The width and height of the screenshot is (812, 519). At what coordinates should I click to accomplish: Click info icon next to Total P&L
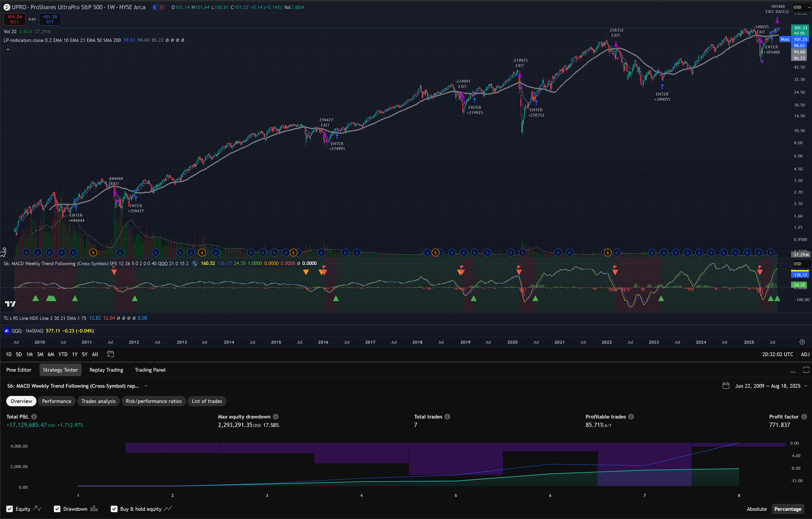point(34,416)
